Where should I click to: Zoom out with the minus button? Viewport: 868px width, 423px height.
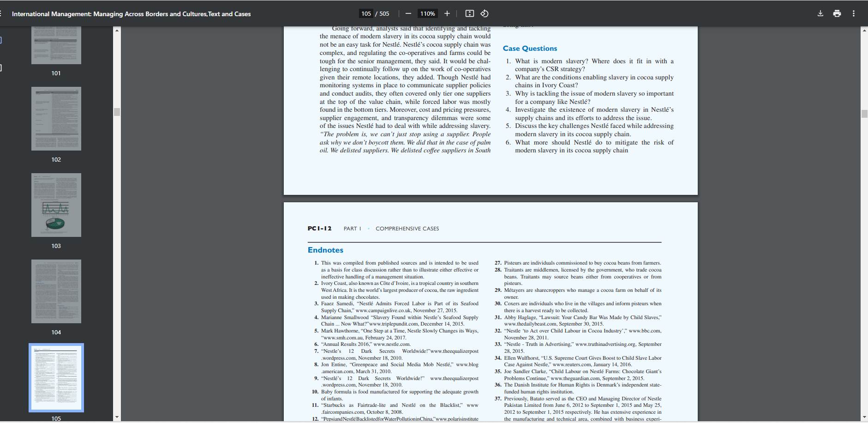[408, 13]
